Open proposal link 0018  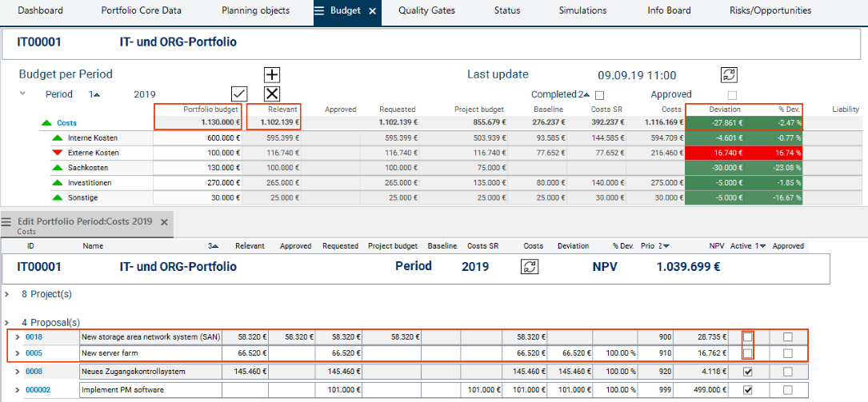[34, 337]
